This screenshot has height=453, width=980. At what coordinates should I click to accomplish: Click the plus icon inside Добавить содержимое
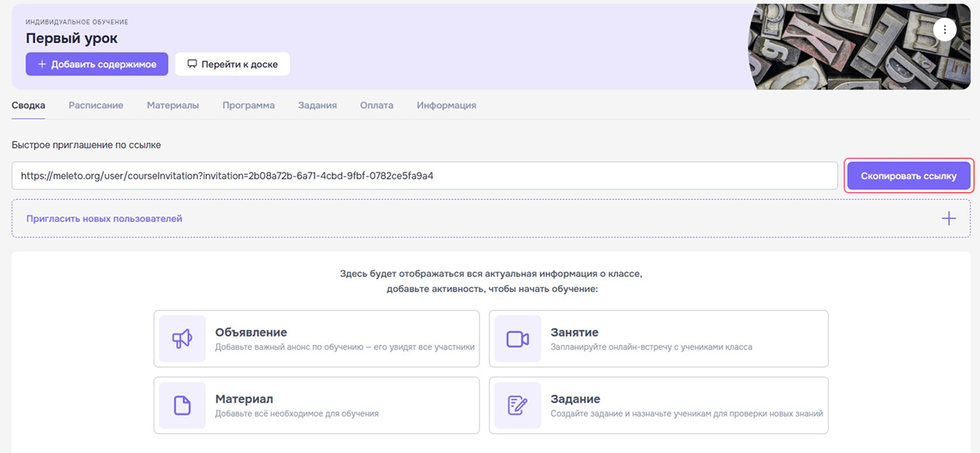(x=42, y=64)
